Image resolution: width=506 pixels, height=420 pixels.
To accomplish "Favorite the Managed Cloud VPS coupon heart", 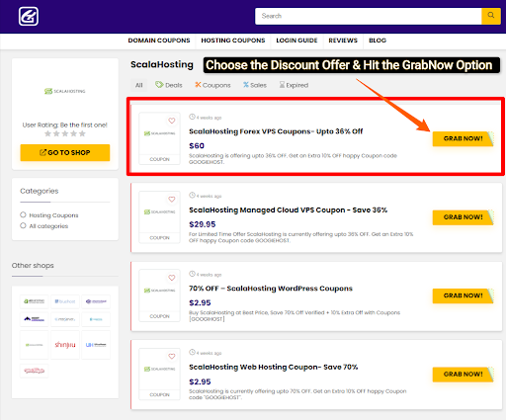I will 172,199.
